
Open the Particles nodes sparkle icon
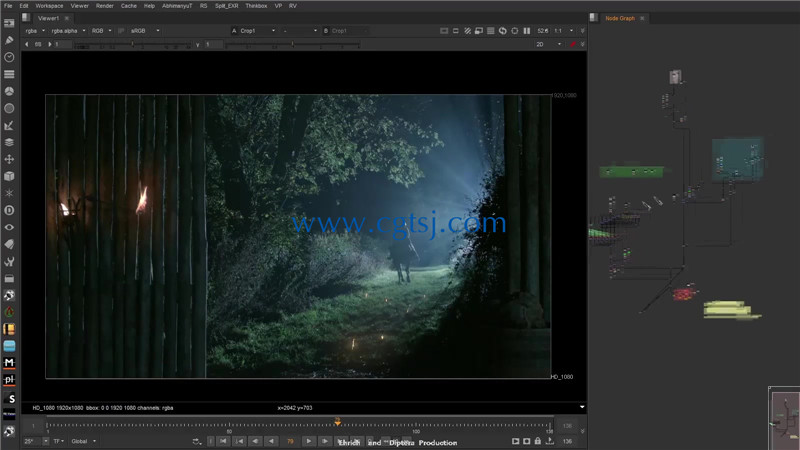coord(9,193)
